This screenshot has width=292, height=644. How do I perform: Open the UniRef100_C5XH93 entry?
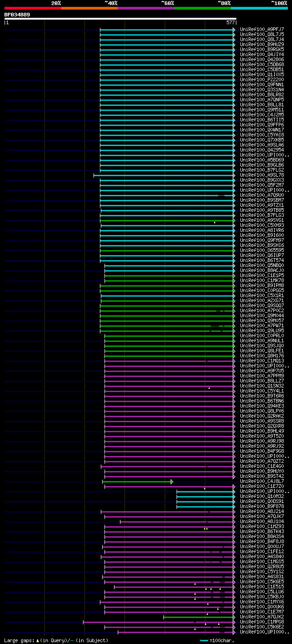point(262,225)
